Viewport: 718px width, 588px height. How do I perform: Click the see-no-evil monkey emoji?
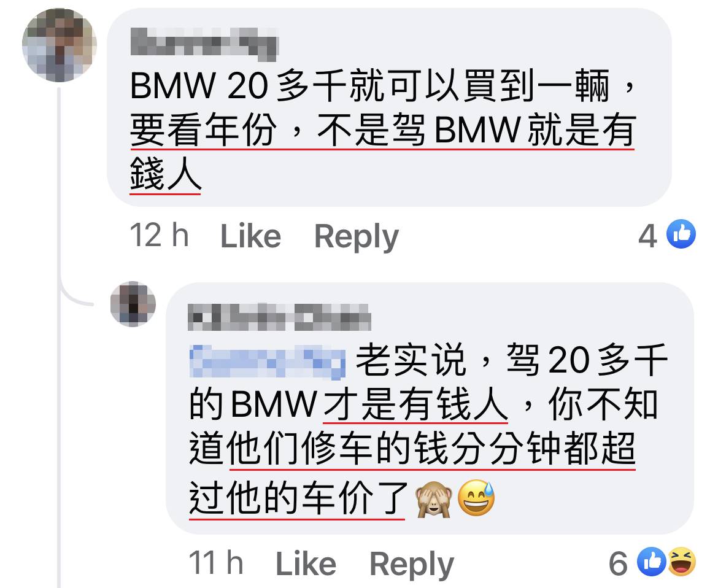(434, 499)
